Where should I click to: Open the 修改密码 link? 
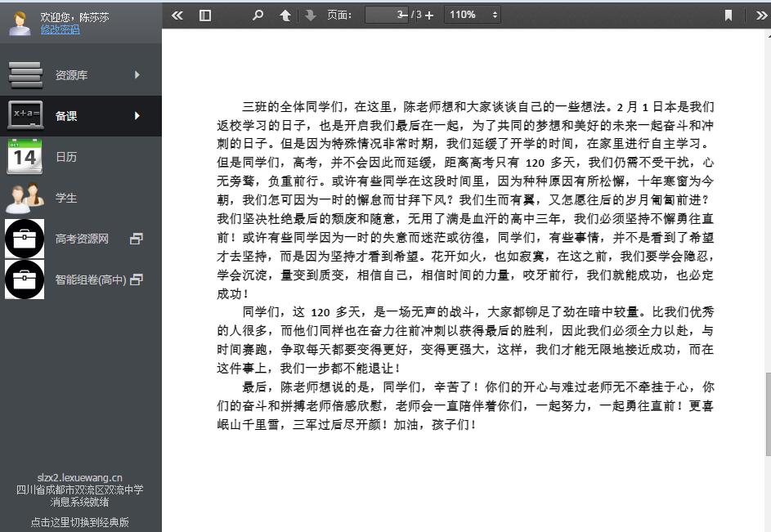click(x=60, y=29)
